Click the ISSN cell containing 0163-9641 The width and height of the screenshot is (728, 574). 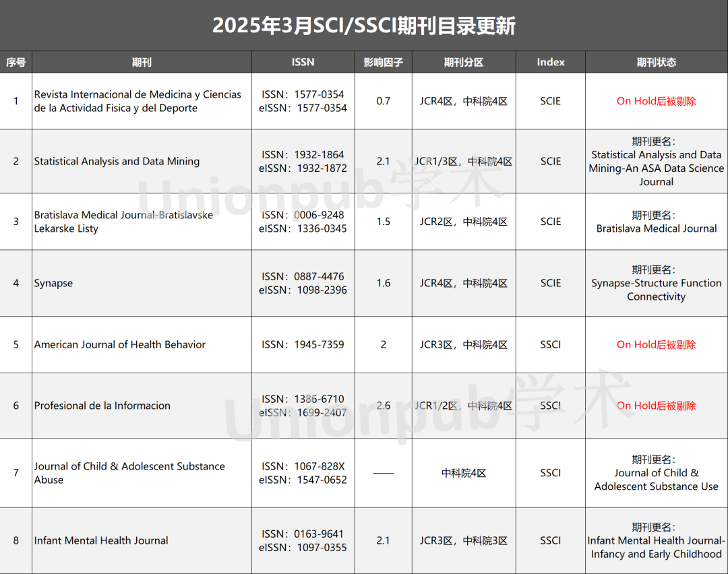[303, 540]
